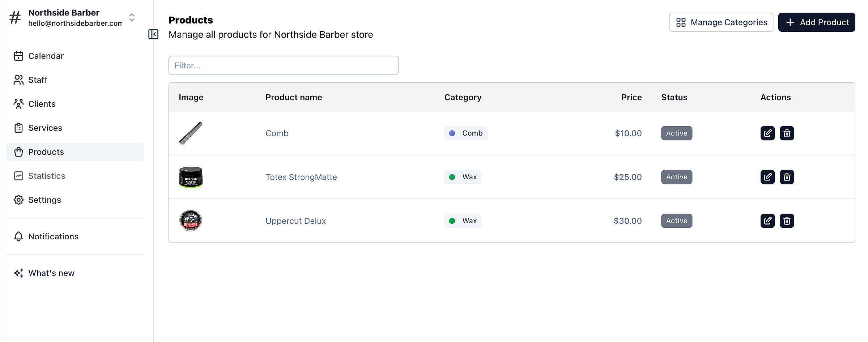
Task: Open What's new
Action: (x=75, y=273)
